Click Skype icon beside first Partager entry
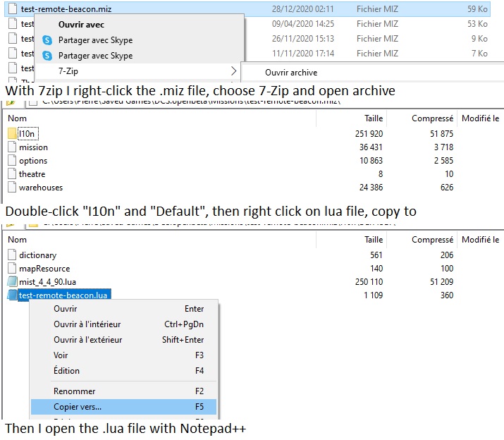504x440 pixels. pos(47,40)
